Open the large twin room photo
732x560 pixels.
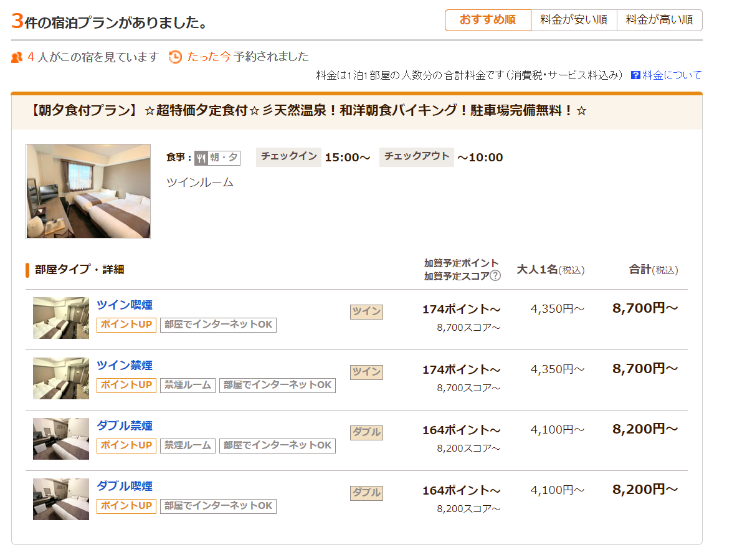[88, 191]
